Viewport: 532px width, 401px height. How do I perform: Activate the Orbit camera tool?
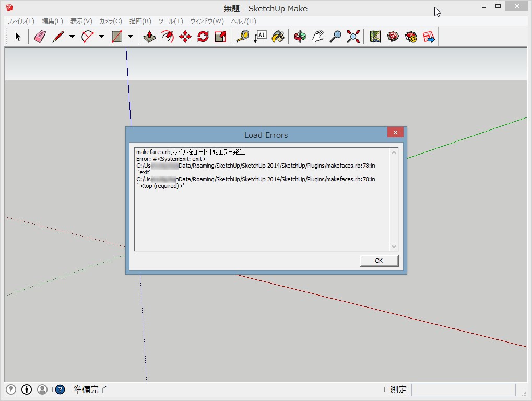[300, 37]
